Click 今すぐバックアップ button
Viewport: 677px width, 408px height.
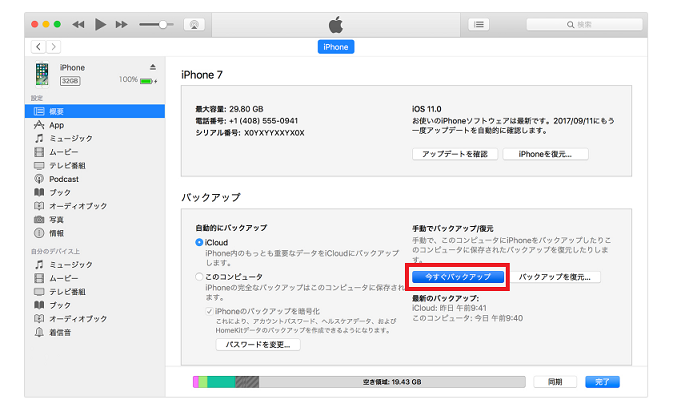(x=458, y=277)
